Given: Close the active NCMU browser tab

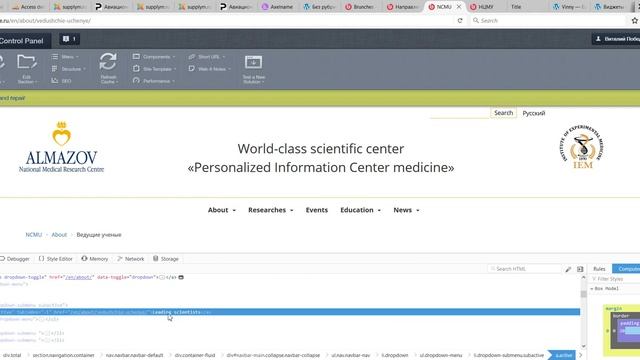Looking at the screenshot, I should [459, 7].
